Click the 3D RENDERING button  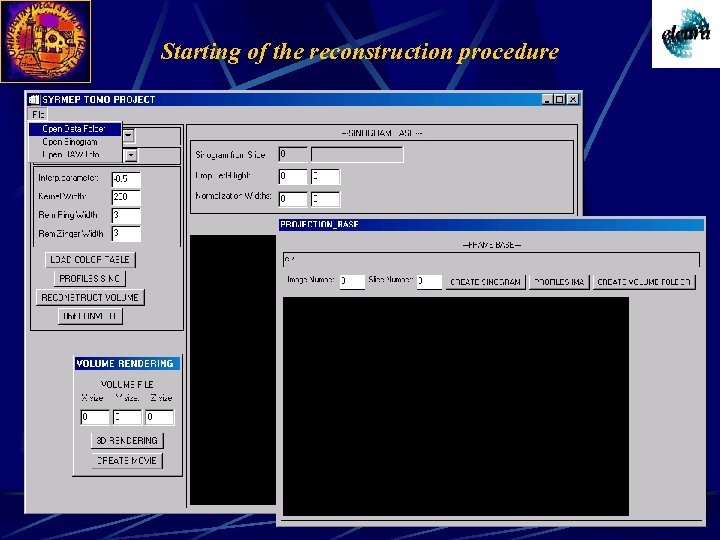point(127,441)
